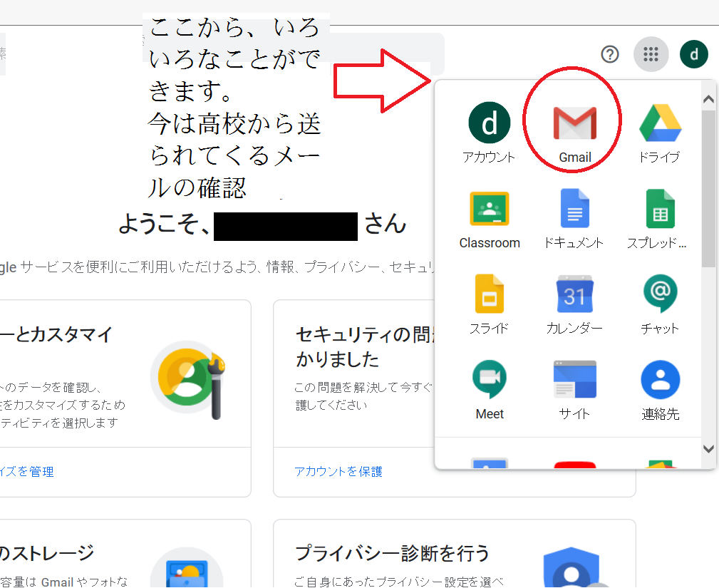Image resolution: width=719 pixels, height=588 pixels.
Task: Open the サイト app
Action: 574,391
